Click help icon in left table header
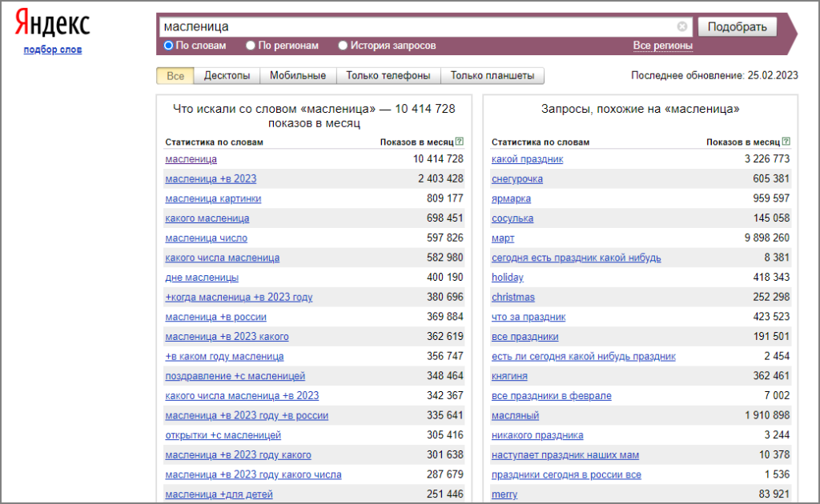The height and width of the screenshot is (504, 820). (x=460, y=142)
